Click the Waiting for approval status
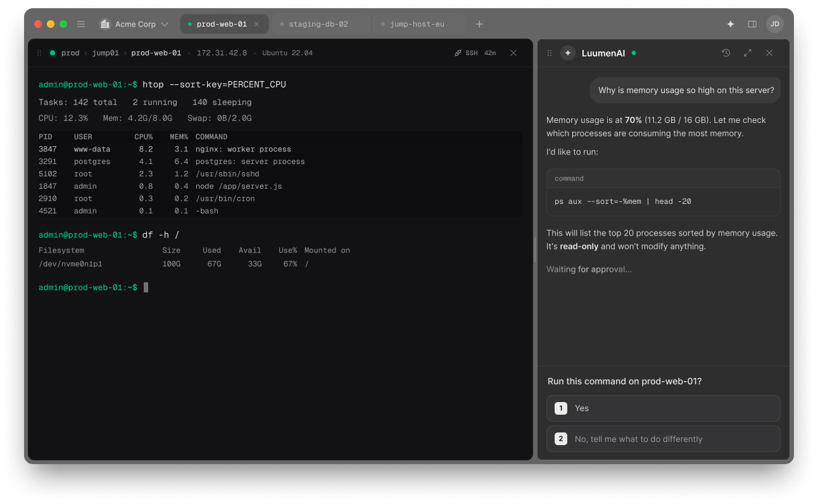This screenshot has height=504, width=818. (589, 269)
